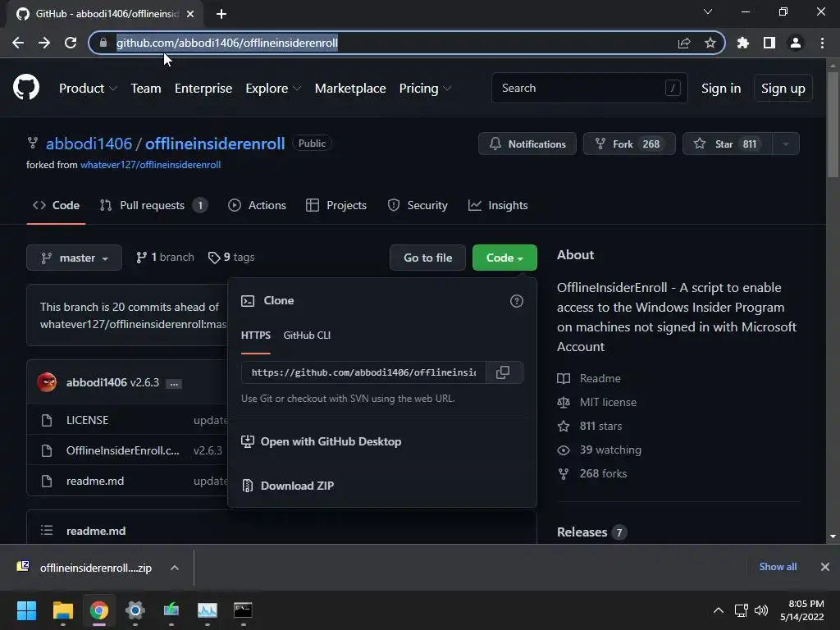Click the share page icon in address bar

pos(684,43)
